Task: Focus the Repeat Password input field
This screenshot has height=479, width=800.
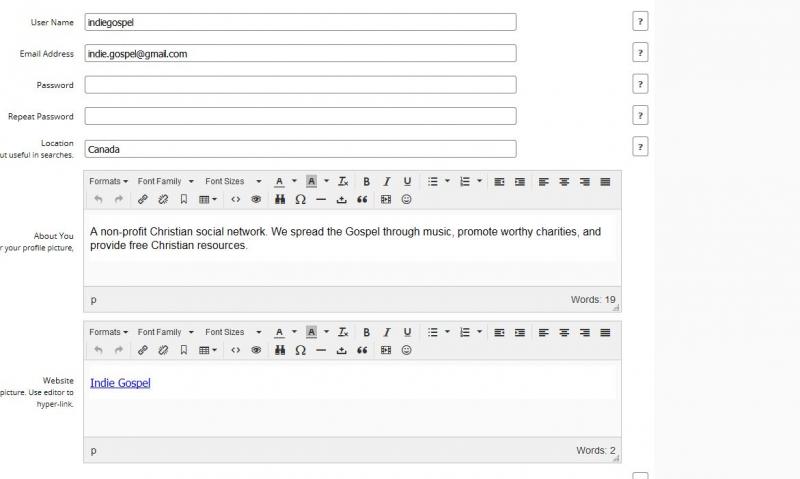Action: pyautogui.click(x=301, y=116)
